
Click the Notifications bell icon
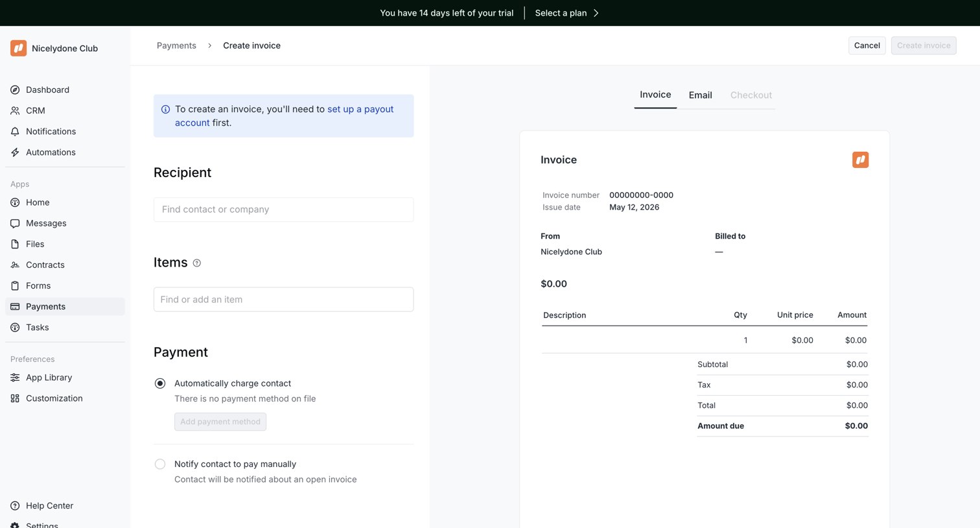coord(15,131)
